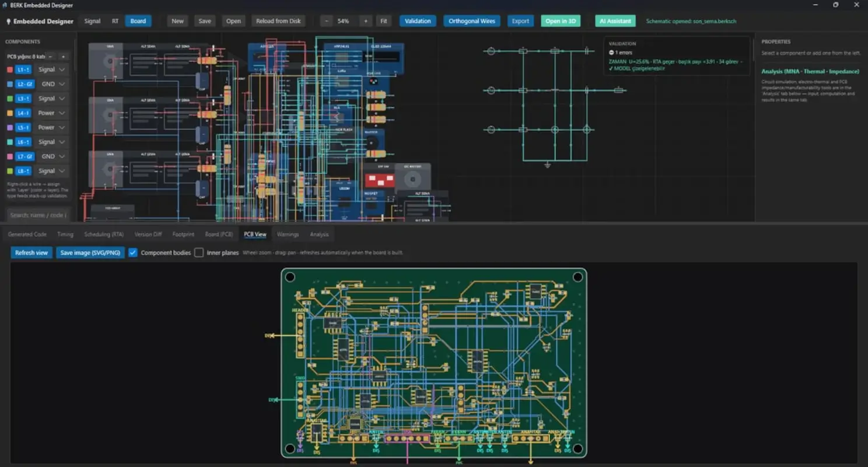Open the L5 layer type dropdown showing Power
Screen dimensions: 868x467
click(x=52, y=127)
